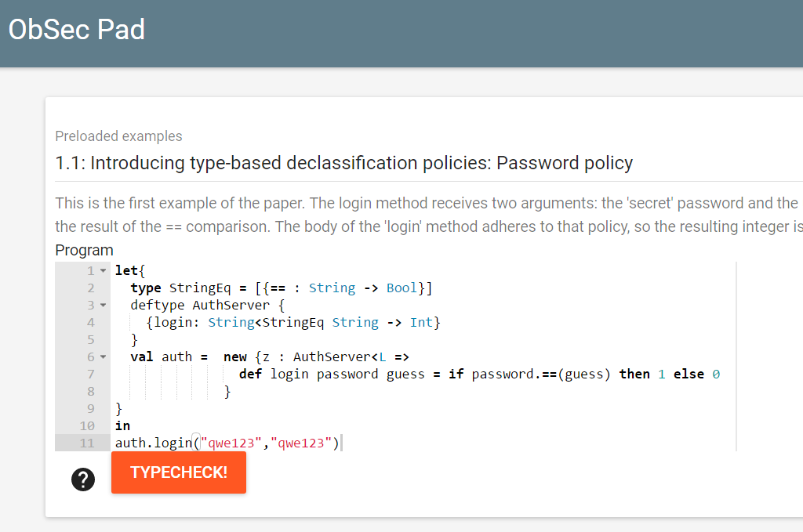Viewport: 803px width, 532px height.
Task: Click the 'in' keyword on line 10
Action: click(x=122, y=426)
